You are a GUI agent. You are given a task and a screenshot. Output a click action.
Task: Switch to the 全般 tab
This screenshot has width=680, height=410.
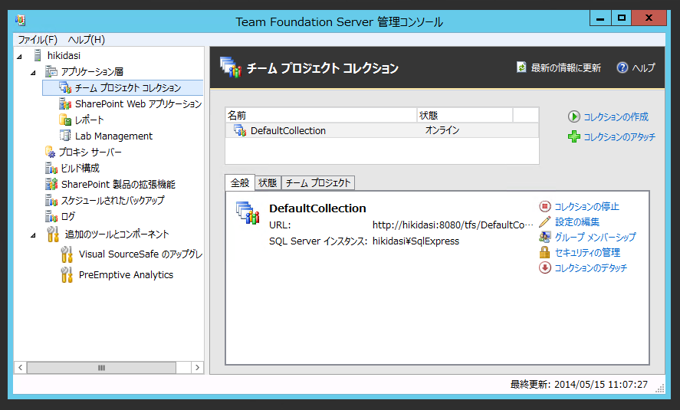pos(240,183)
